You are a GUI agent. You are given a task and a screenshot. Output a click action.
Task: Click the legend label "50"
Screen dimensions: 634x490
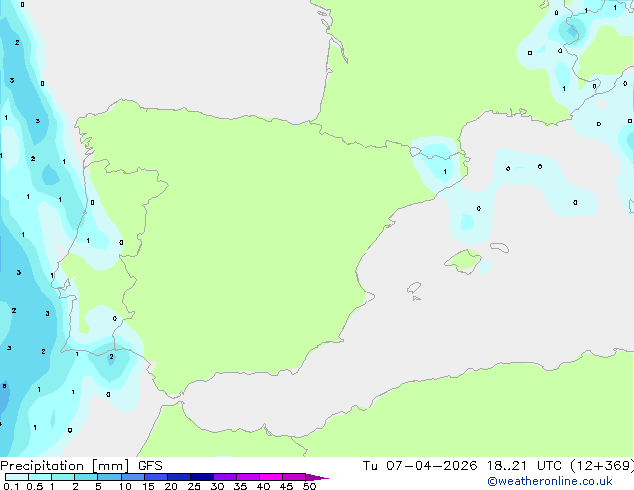(309, 486)
